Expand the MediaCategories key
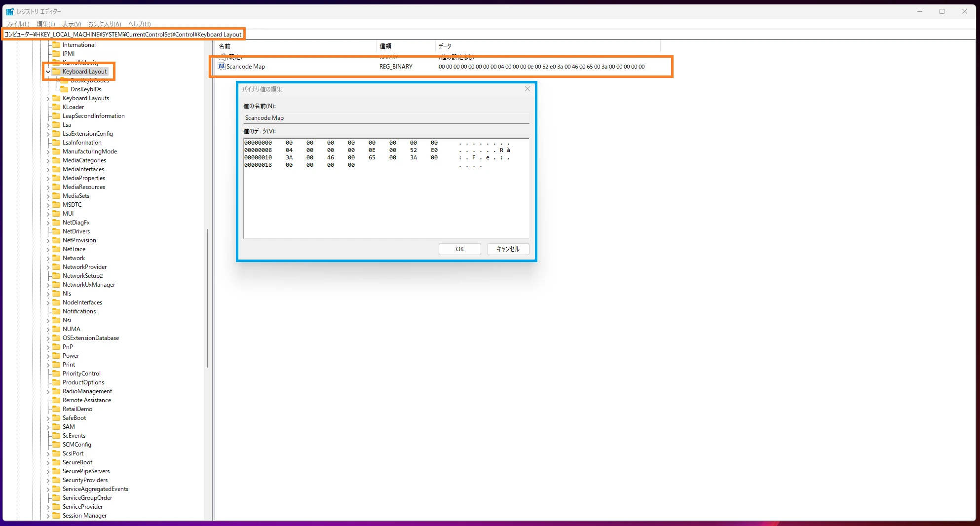This screenshot has width=980, height=526. [48, 160]
